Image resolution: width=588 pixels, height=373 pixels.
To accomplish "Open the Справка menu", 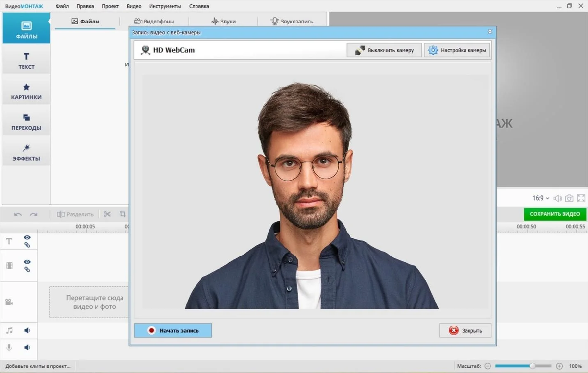I will coord(199,6).
